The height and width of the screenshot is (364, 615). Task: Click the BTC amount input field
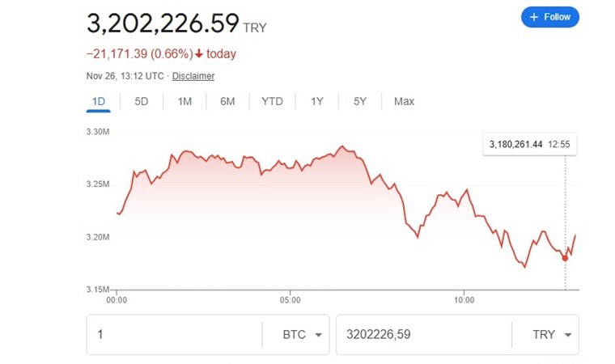click(174, 335)
